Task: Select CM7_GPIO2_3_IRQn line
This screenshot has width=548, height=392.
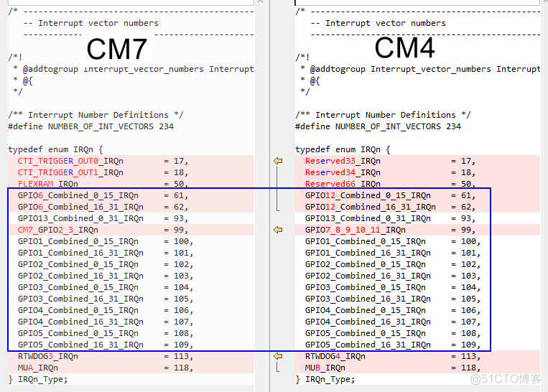Action: (x=58, y=230)
